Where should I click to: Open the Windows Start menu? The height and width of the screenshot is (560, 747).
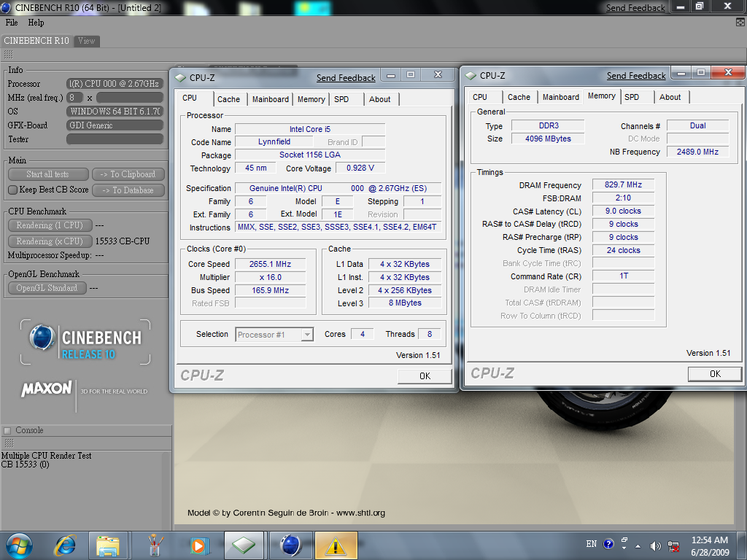[x=19, y=545]
